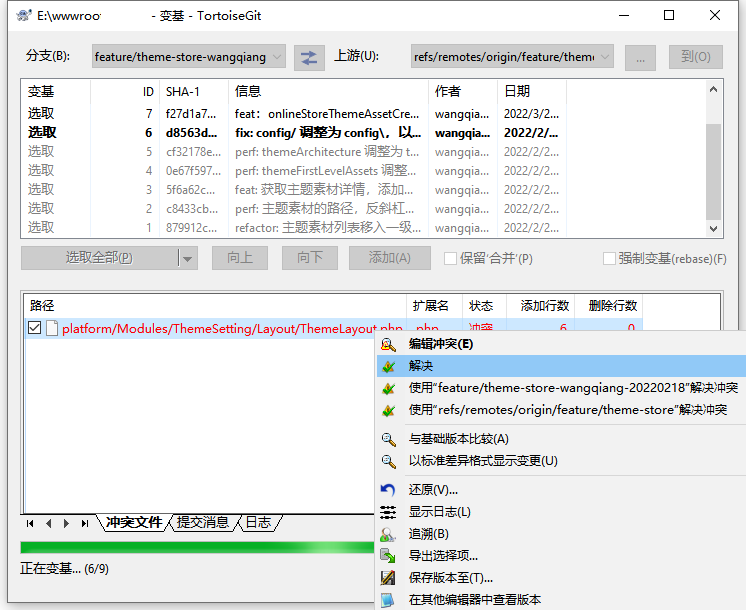
Task: Select 解决 in the context menu
Action: tap(561, 366)
